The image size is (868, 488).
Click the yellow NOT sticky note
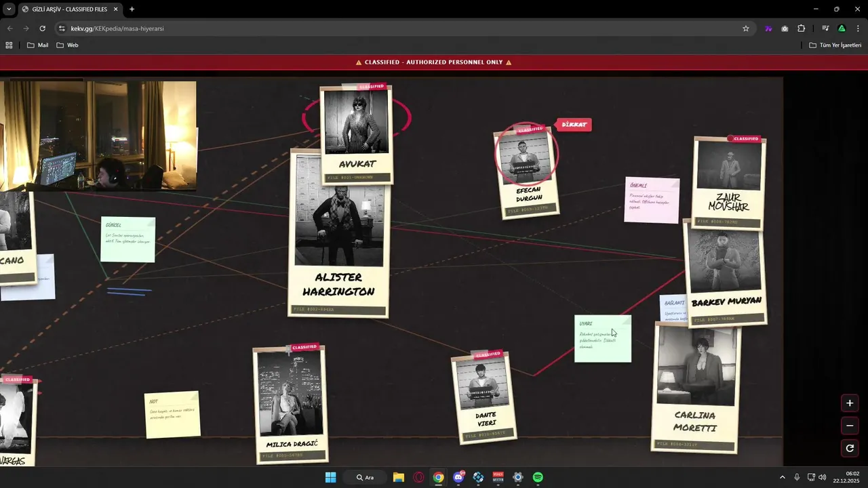(x=172, y=415)
